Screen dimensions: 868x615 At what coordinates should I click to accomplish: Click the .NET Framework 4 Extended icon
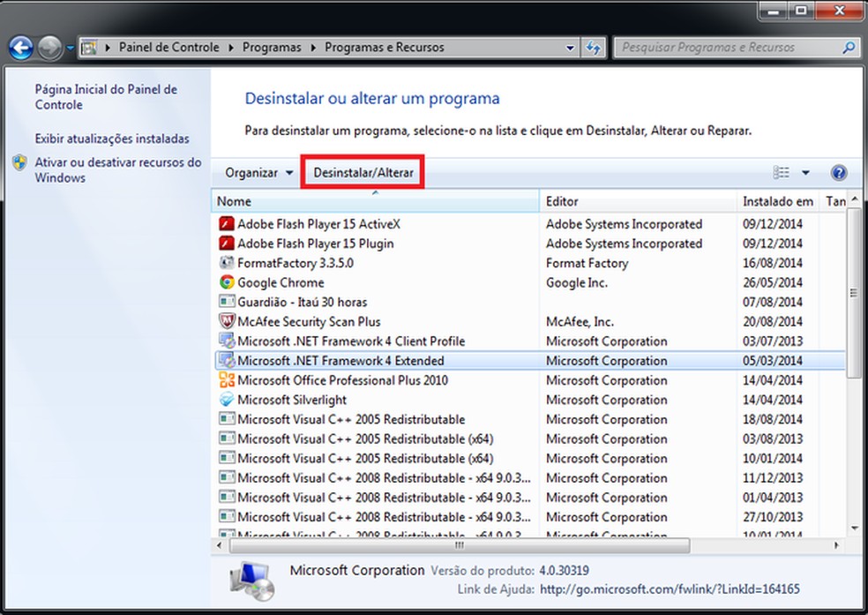pyautogui.click(x=227, y=360)
